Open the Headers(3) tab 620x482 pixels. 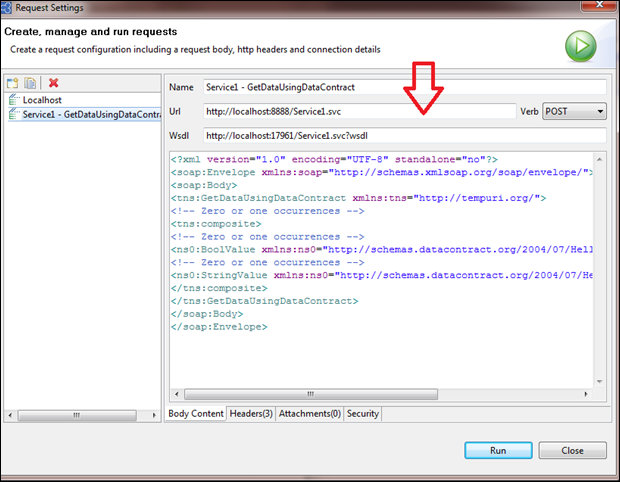coord(251,414)
